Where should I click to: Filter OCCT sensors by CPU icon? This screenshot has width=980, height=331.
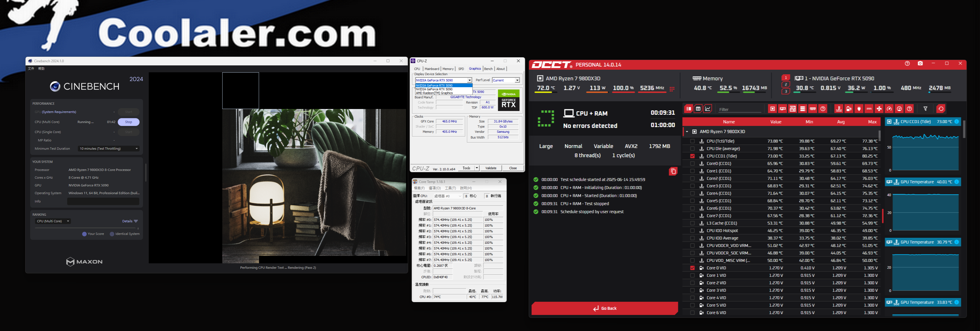click(772, 109)
